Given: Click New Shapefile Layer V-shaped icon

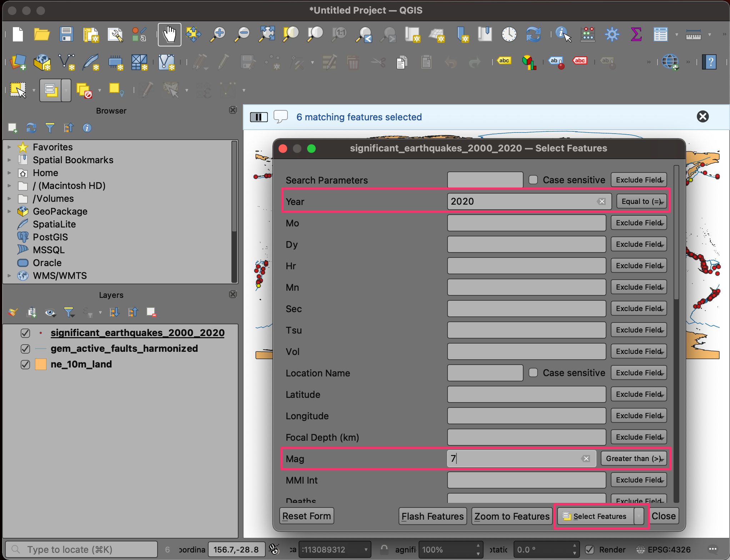Looking at the screenshot, I should 66,62.
